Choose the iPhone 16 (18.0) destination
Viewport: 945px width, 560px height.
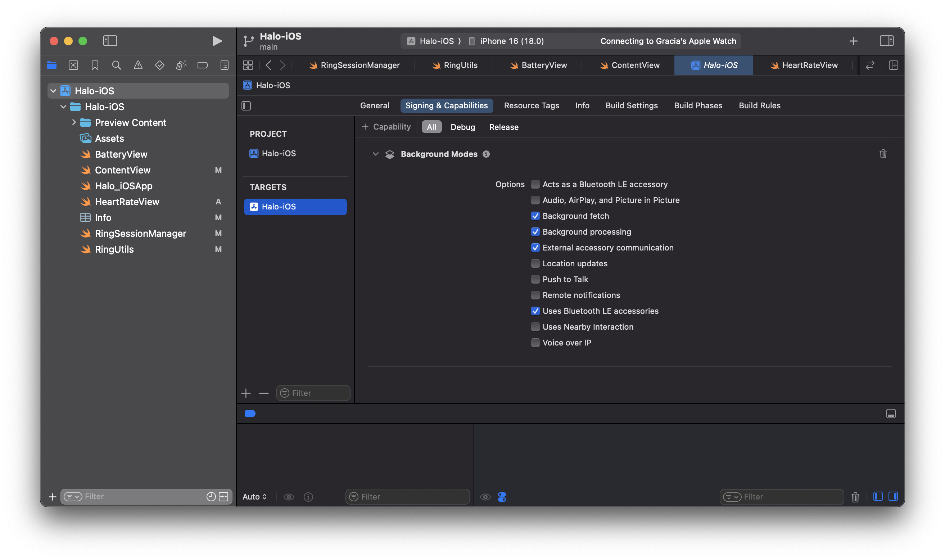506,41
